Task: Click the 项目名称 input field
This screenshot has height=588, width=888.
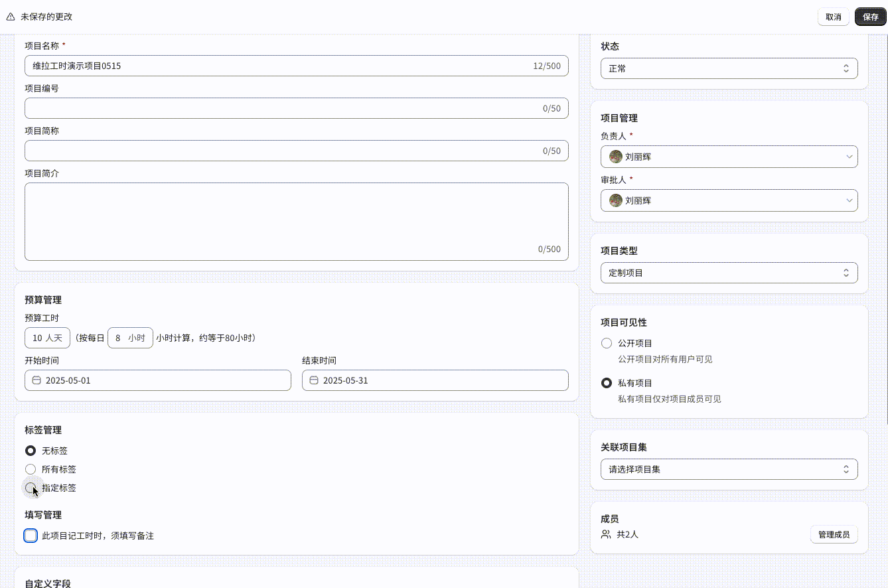Action: 297,66
